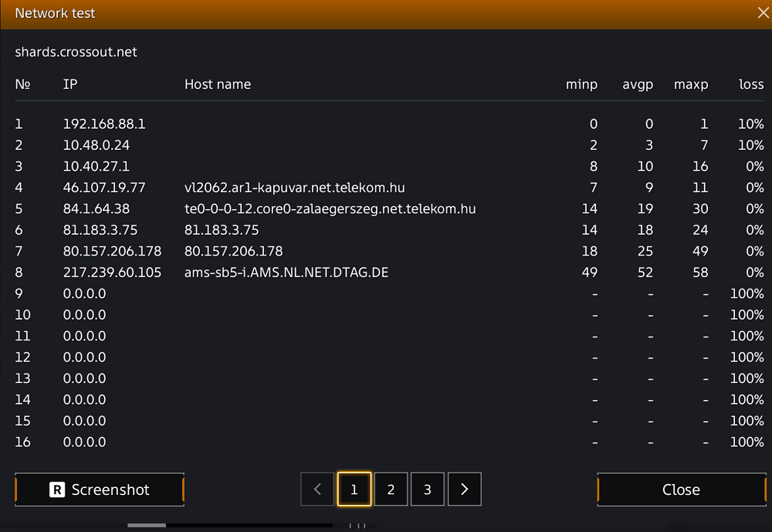The width and height of the screenshot is (772, 532).
Task: Click the maxp column header
Action: 691,85
